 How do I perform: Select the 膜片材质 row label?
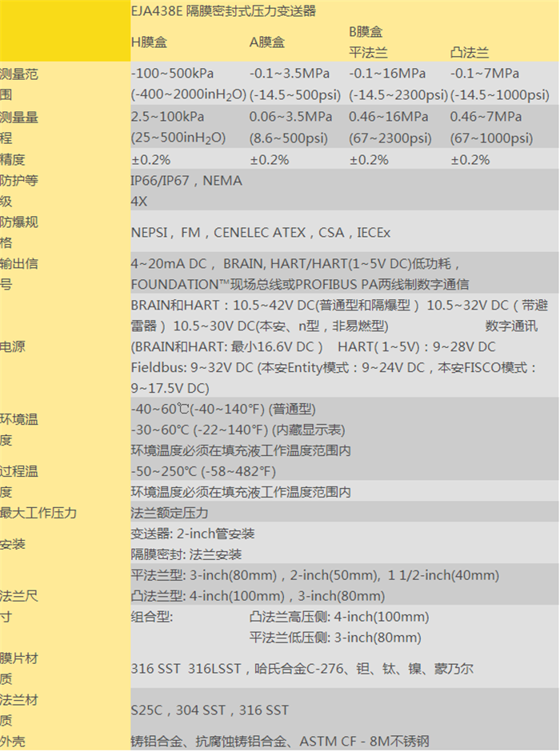(19, 669)
